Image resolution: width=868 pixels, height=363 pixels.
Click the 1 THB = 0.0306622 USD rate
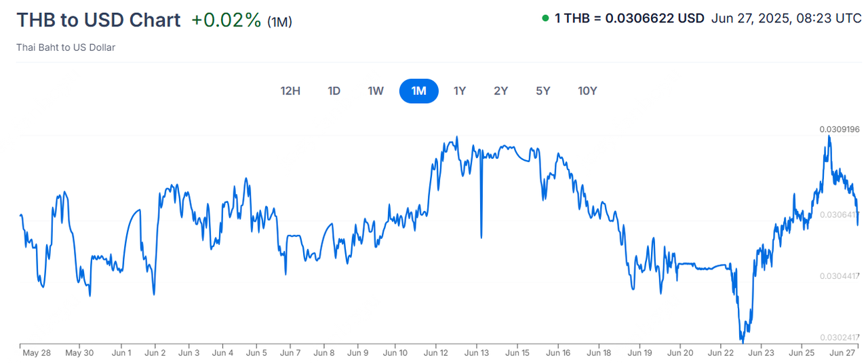tap(629, 18)
